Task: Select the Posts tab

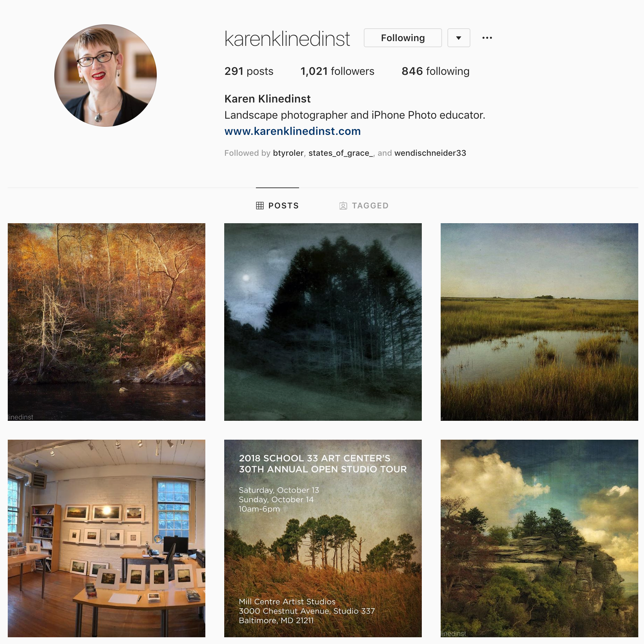Action: (277, 206)
